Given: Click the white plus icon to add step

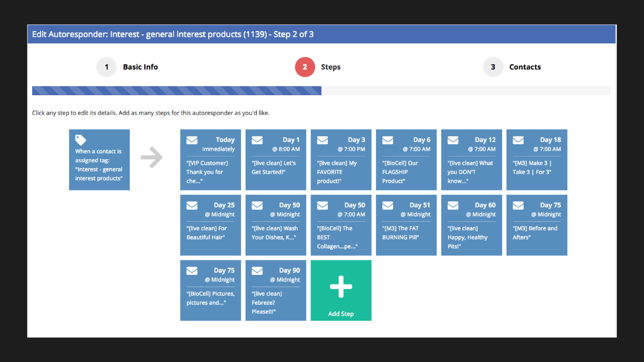Looking at the screenshot, I should (341, 287).
